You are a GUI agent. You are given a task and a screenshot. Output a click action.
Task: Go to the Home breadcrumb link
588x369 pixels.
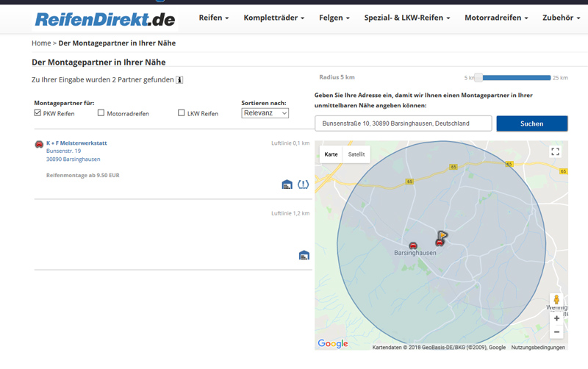(41, 43)
